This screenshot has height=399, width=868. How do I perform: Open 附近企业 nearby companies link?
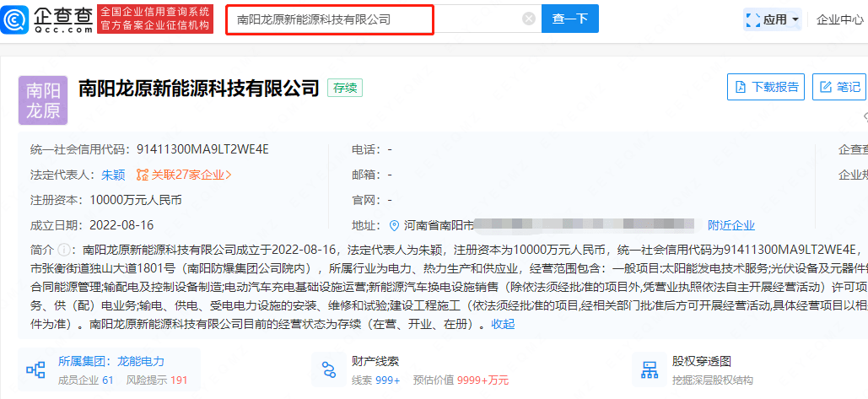click(x=731, y=225)
